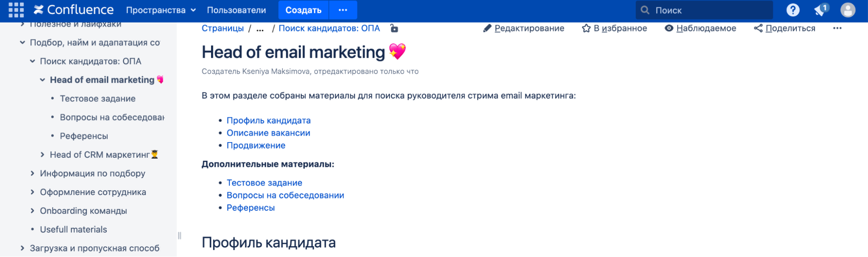Click the sidebar resize handle

tap(179, 235)
